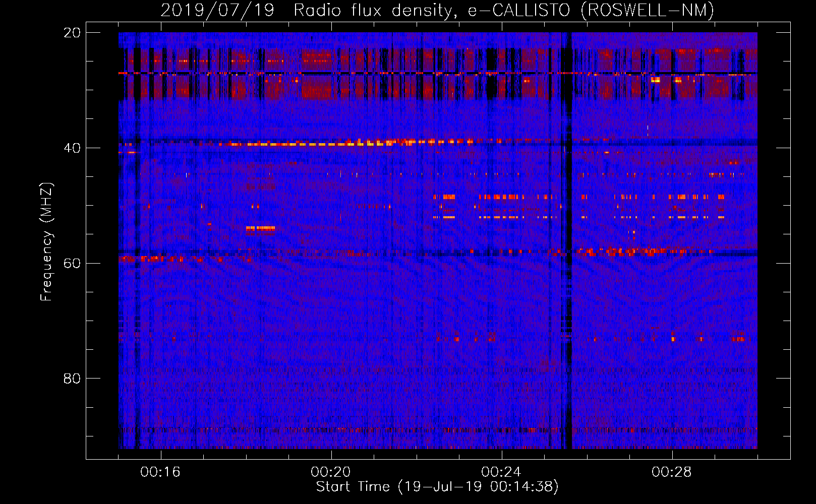
Task: Click the 00:20 time tick label
Action: (x=331, y=472)
